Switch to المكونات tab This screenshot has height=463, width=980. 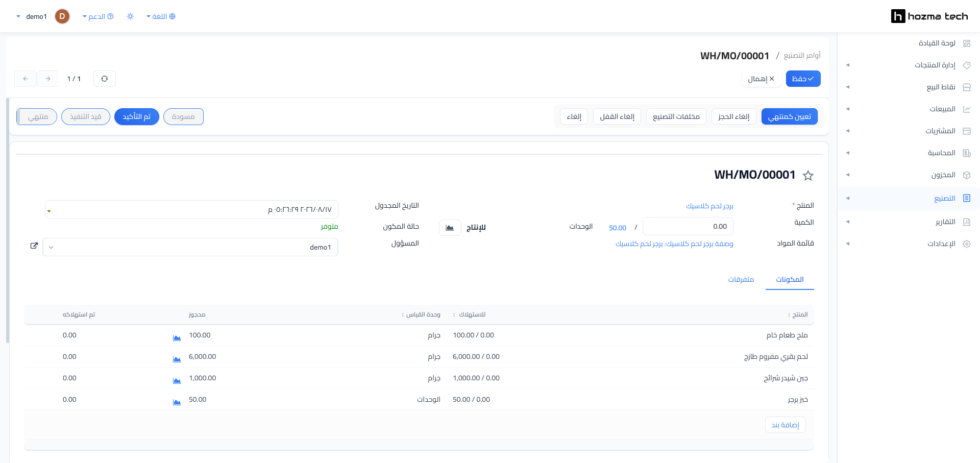(790, 279)
